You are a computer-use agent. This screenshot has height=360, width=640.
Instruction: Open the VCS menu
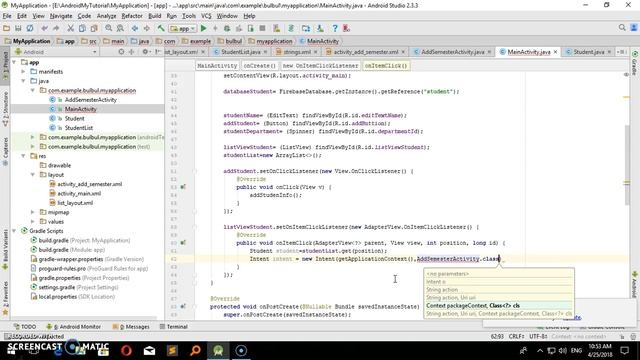[206, 16]
